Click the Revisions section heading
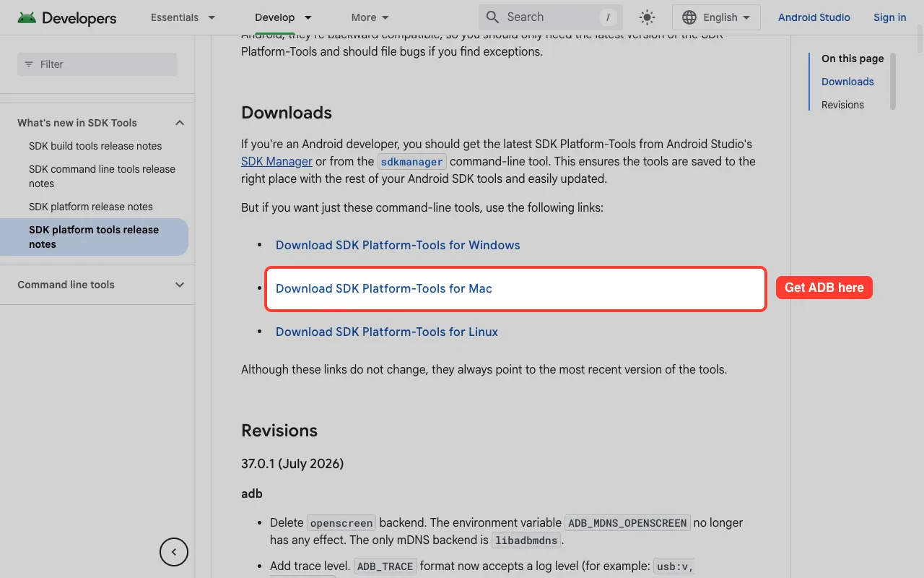 pyautogui.click(x=279, y=431)
